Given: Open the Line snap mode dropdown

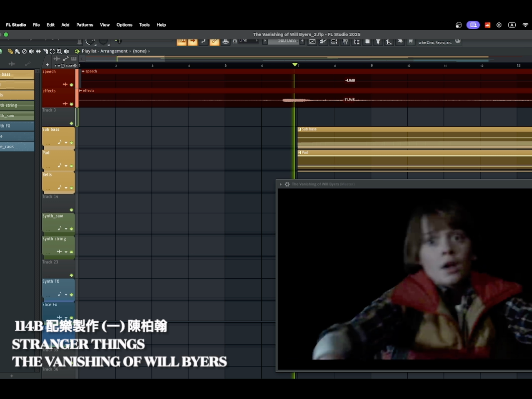Looking at the screenshot, I should [249, 41].
